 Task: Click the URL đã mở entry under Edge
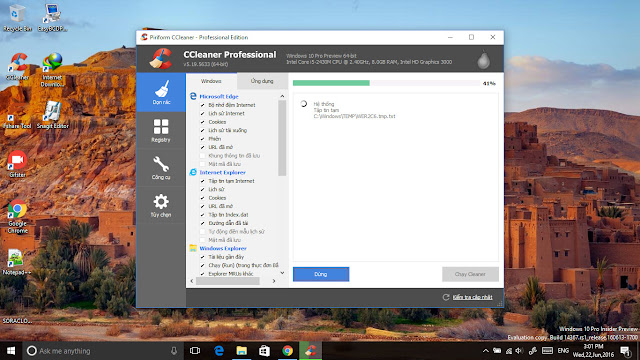tap(220, 147)
